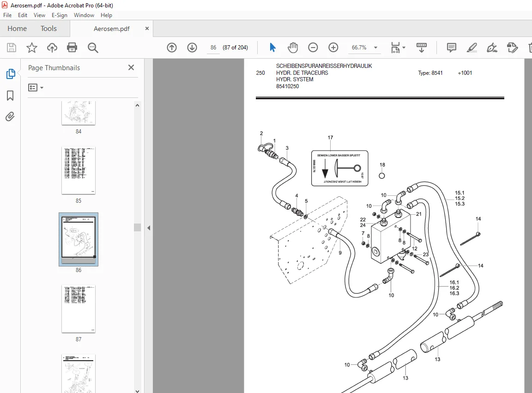This screenshot has height=393, width=532.
Task: Go to the previous page with the up arrow
Action: pyautogui.click(x=172, y=48)
